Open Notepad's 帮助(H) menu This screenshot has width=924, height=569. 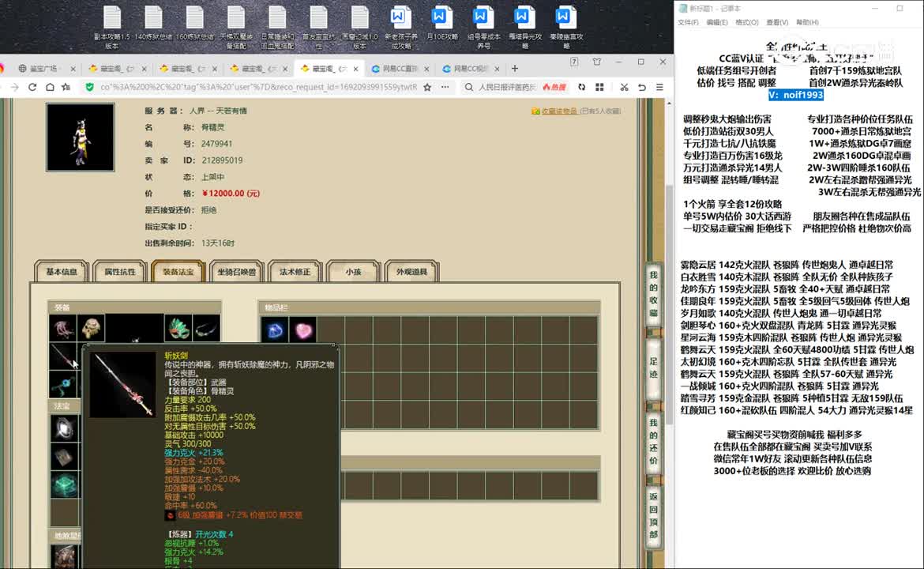point(807,22)
